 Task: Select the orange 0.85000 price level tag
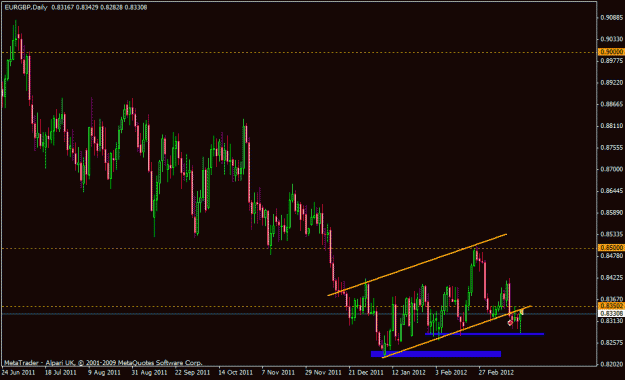(611, 248)
